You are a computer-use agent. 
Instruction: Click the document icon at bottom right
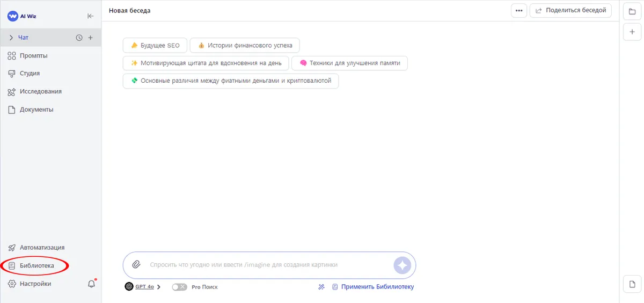(x=632, y=284)
